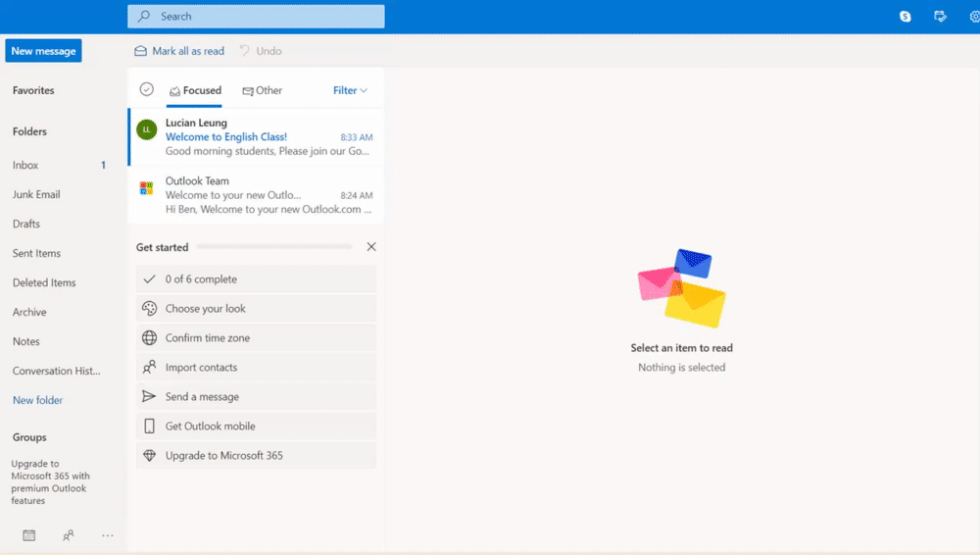Click the globe icon beside Confirm time zone
Viewport: 980px width, 555px height.
pos(149,338)
